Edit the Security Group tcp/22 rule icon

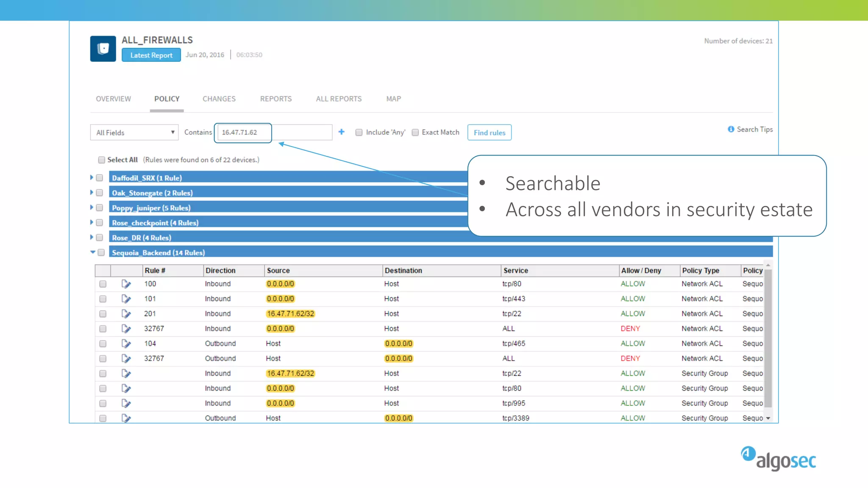click(126, 373)
